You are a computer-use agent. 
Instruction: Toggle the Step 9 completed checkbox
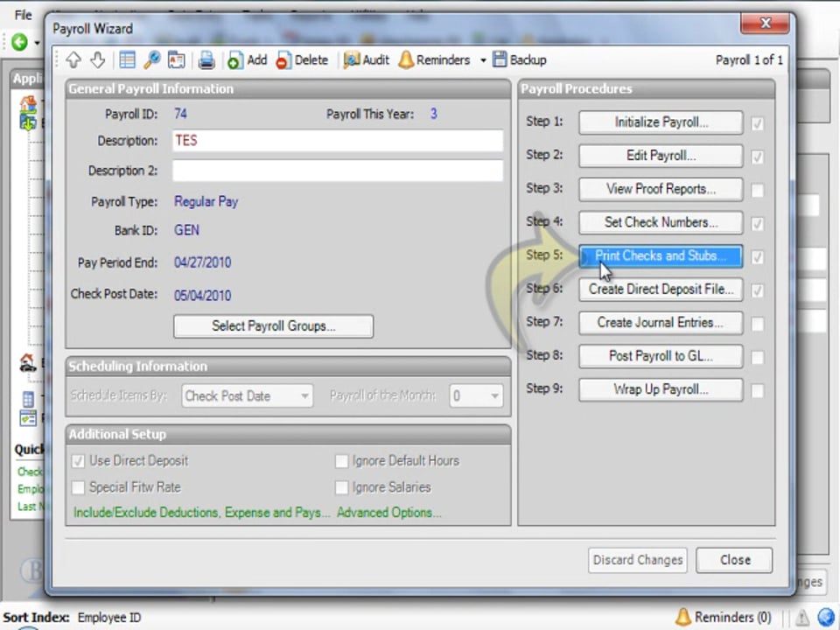click(x=758, y=390)
